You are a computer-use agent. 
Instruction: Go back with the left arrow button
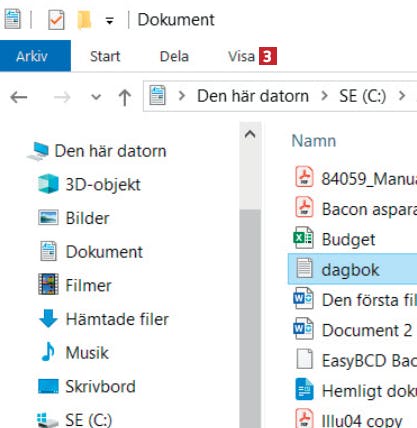[x=19, y=97]
